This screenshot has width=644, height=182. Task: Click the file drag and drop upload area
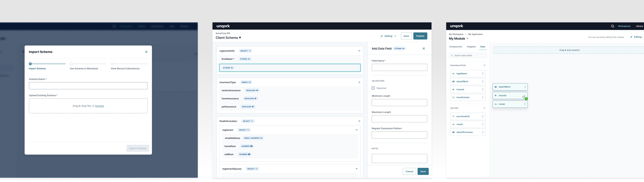click(88, 106)
